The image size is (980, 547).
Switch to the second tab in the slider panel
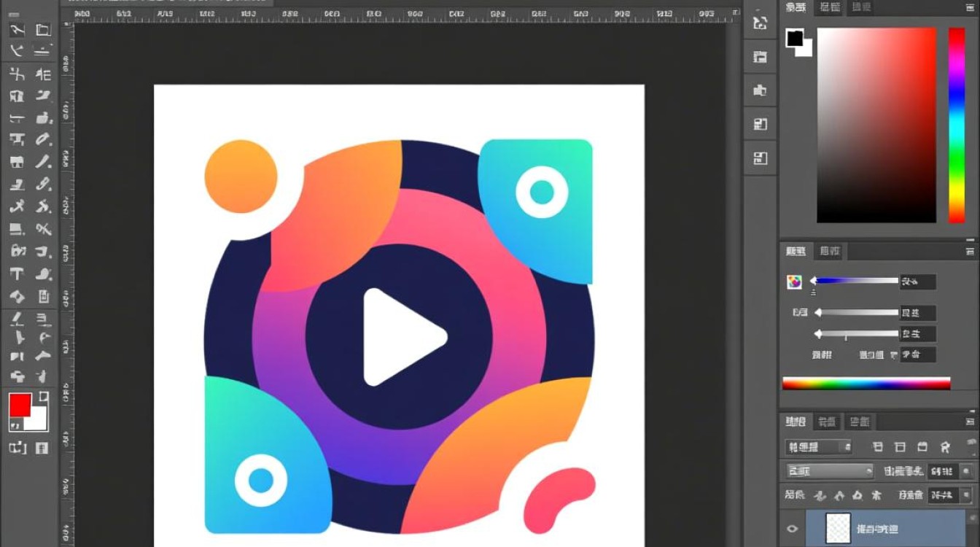830,252
